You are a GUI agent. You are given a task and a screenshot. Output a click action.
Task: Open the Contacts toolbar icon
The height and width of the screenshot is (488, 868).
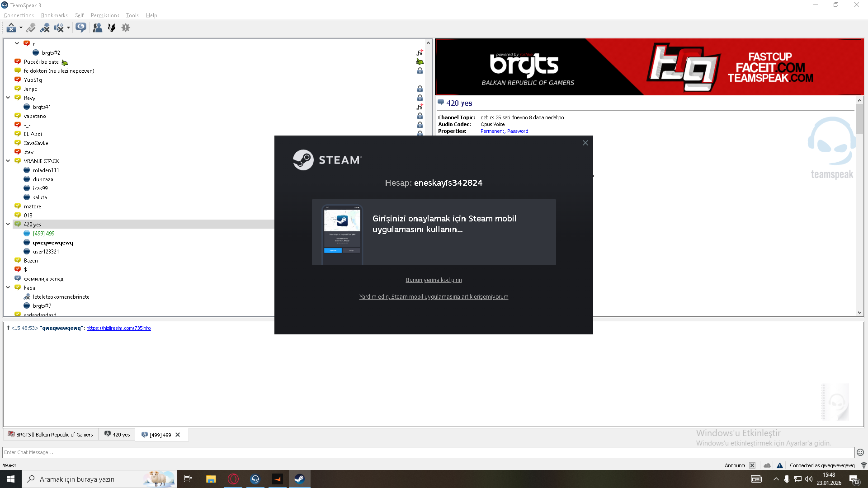click(97, 28)
